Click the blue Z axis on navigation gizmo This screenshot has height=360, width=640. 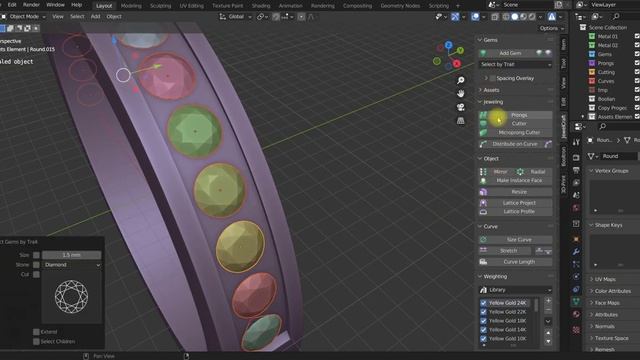tap(449, 45)
